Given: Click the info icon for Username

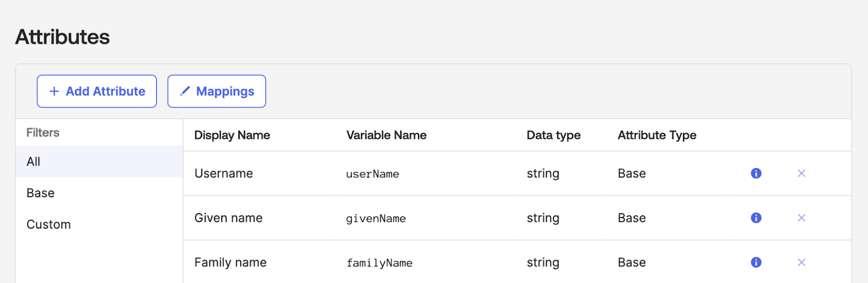Looking at the screenshot, I should pyautogui.click(x=756, y=173).
